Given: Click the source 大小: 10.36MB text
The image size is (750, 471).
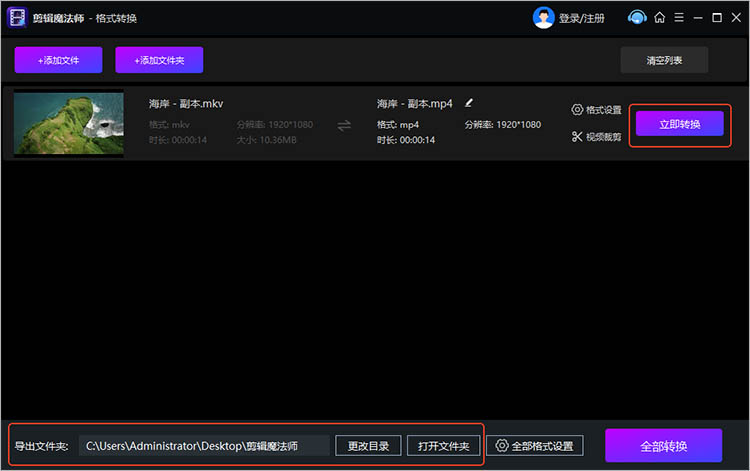Looking at the screenshot, I should coord(266,140).
